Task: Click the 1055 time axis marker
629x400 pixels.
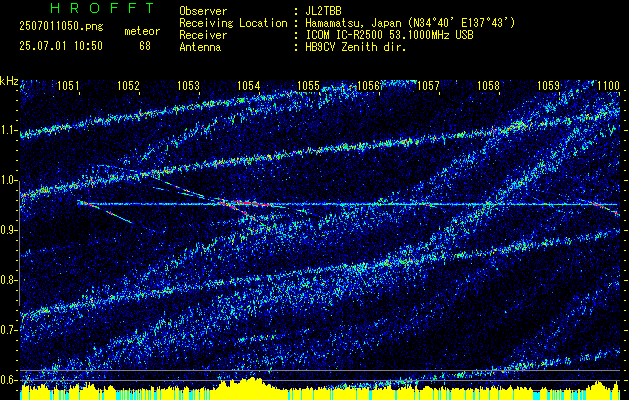Action: 308,85
